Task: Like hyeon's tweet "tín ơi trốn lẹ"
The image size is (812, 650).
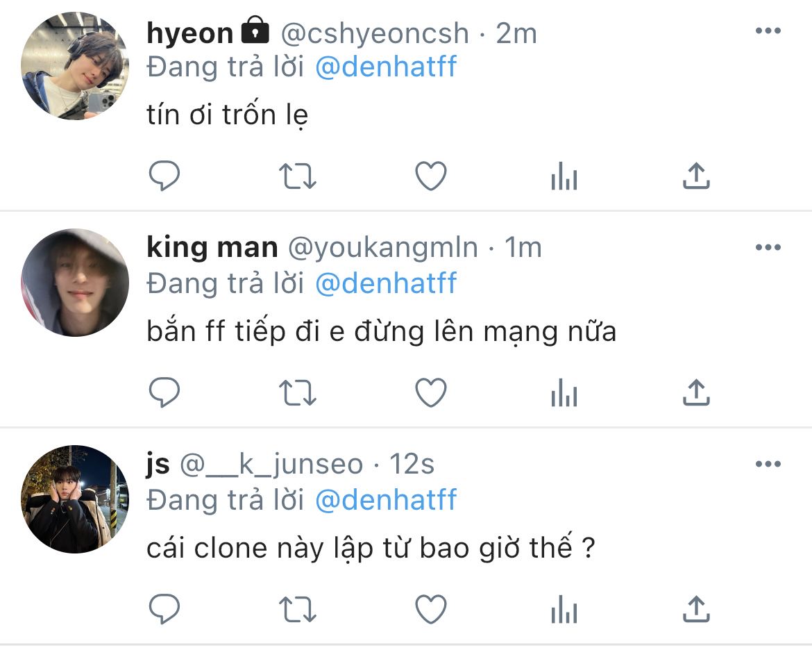Action: click(x=430, y=176)
